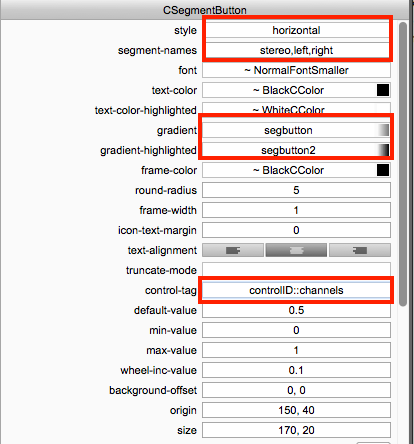Click the vertical scrollbar thumb
Image resolution: width=414 pixels, height=444 pixels.
[403, 164]
